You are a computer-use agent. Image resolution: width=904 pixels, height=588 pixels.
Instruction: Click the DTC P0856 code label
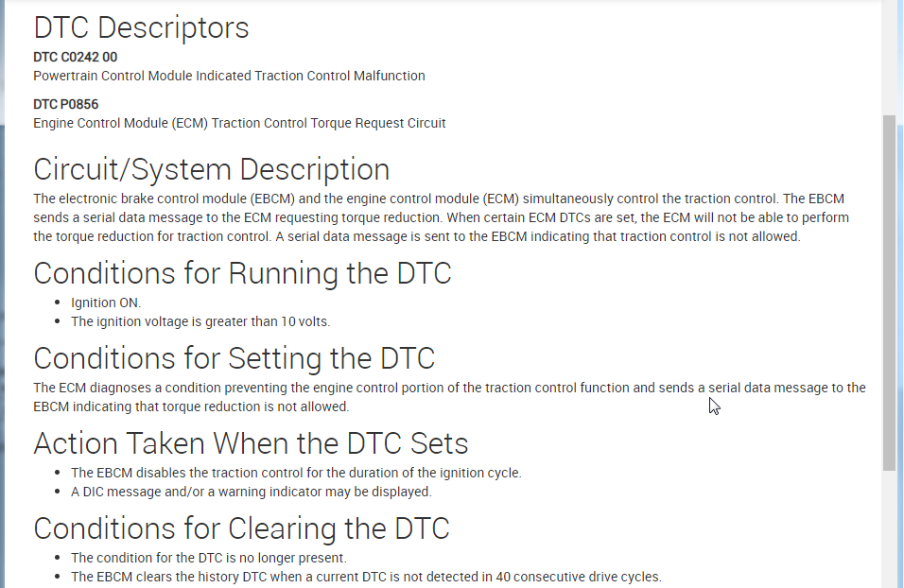[x=66, y=104]
